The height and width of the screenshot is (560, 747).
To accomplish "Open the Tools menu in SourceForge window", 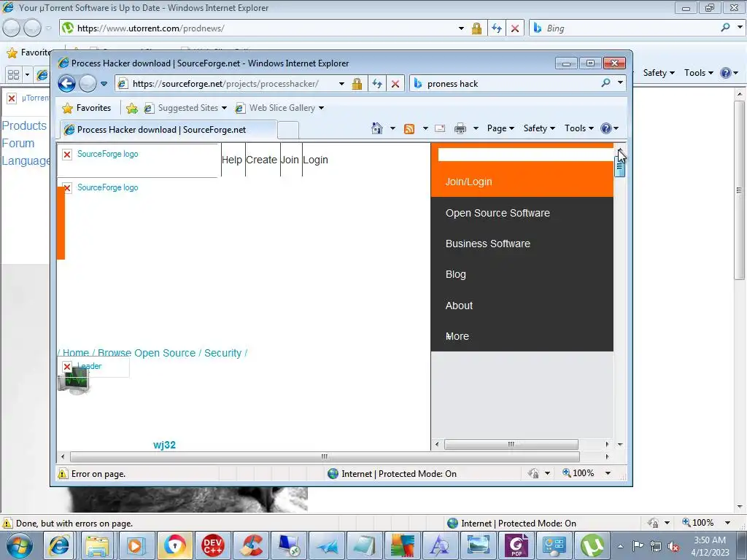I will tap(578, 128).
